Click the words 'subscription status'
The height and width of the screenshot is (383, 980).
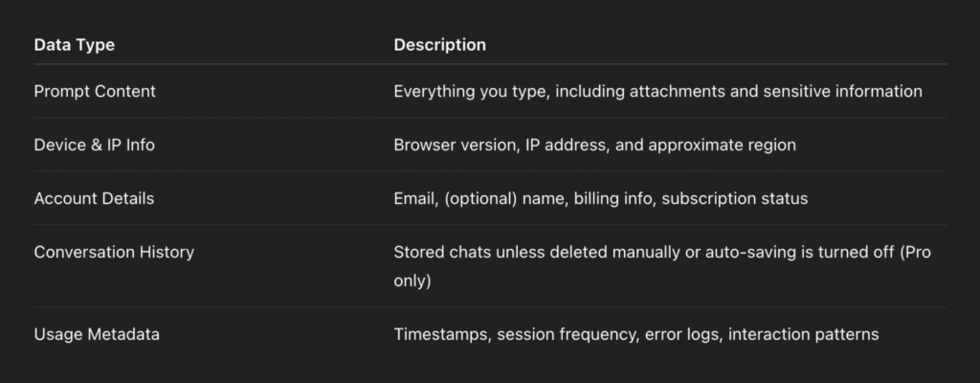tap(734, 199)
